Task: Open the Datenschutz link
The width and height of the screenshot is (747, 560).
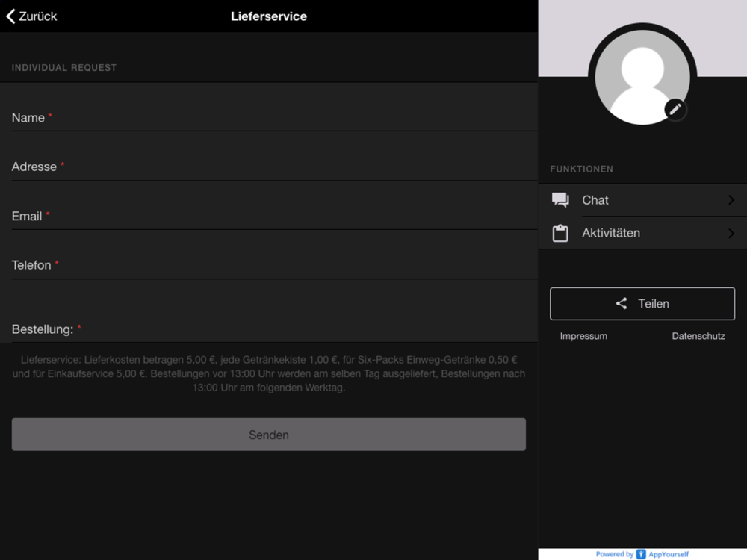Action: (x=698, y=336)
